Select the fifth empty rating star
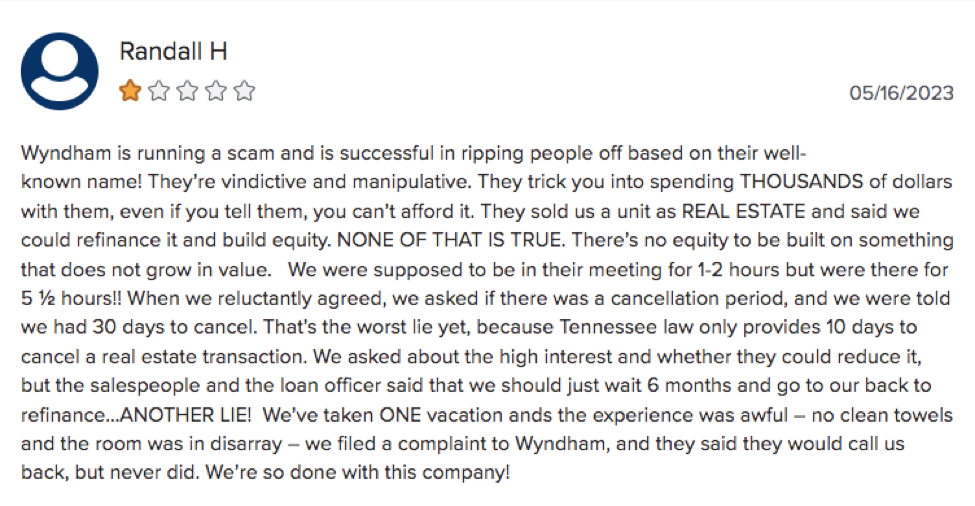Screen dimensions: 975x506 [244, 91]
